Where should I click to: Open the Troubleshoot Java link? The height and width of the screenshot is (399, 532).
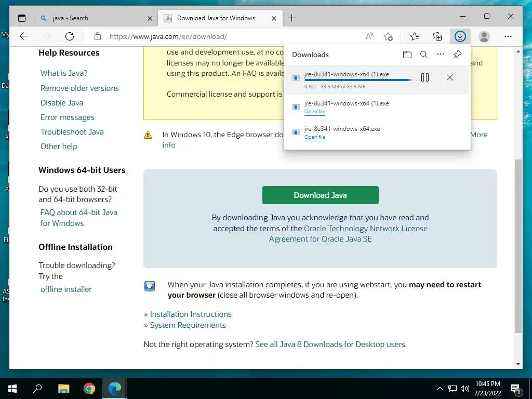point(72,132)
